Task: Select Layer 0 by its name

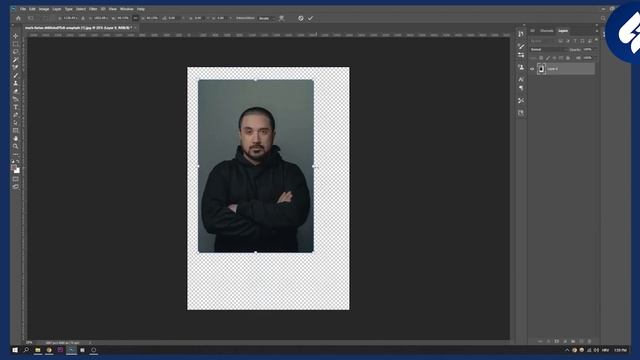Action: pyautogui.click(x=553, y=69)
